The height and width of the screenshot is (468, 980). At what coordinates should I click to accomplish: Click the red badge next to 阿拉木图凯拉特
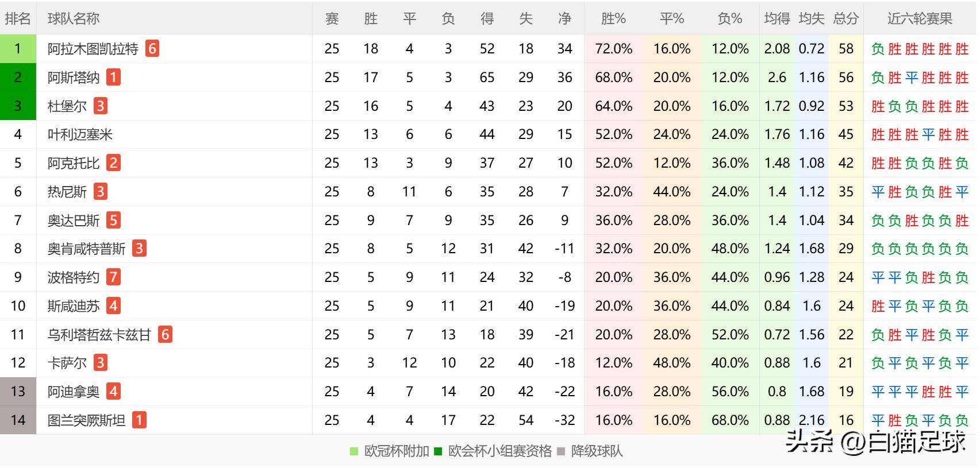click(152, 49)
